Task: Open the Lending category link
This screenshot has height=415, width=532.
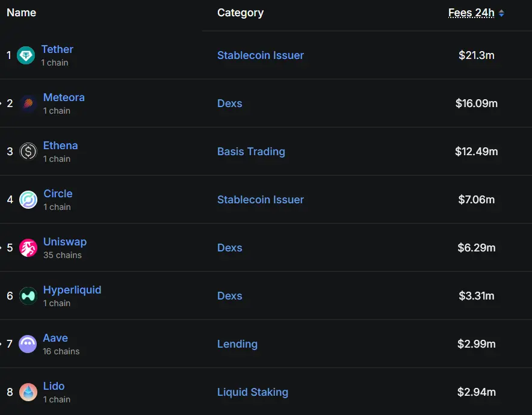Action: coord(238,344)
